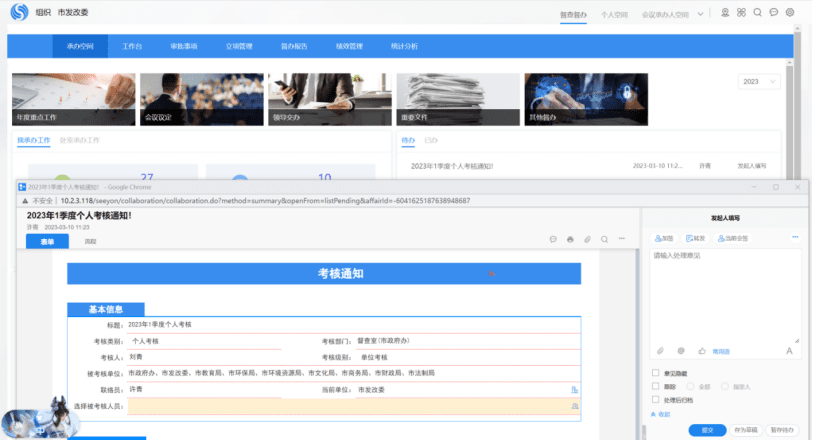Click the paperclip icon below opinion box

point(660,351)
